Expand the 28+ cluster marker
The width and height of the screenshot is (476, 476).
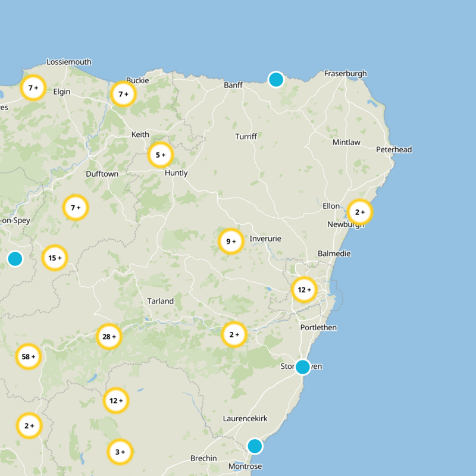coord(109,336)
